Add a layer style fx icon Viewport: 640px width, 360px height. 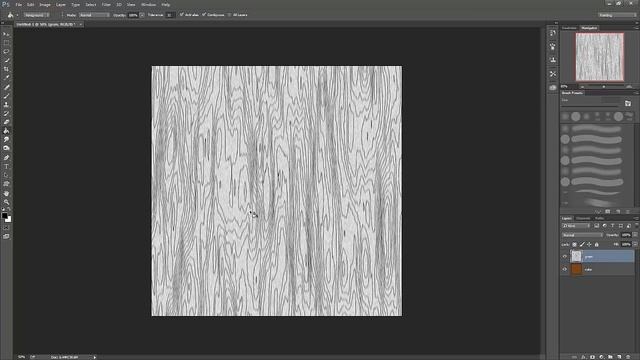coord(583,357)
